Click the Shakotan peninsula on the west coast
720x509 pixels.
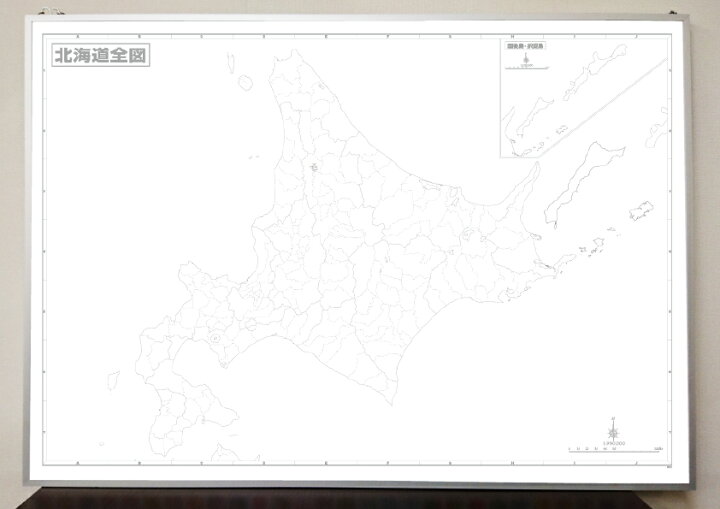coord(187,270)
